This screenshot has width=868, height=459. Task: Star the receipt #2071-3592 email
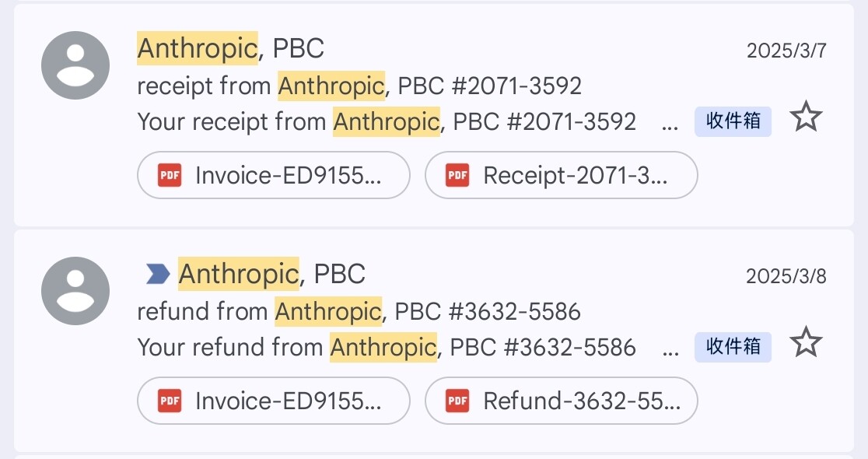pos(806,117)
